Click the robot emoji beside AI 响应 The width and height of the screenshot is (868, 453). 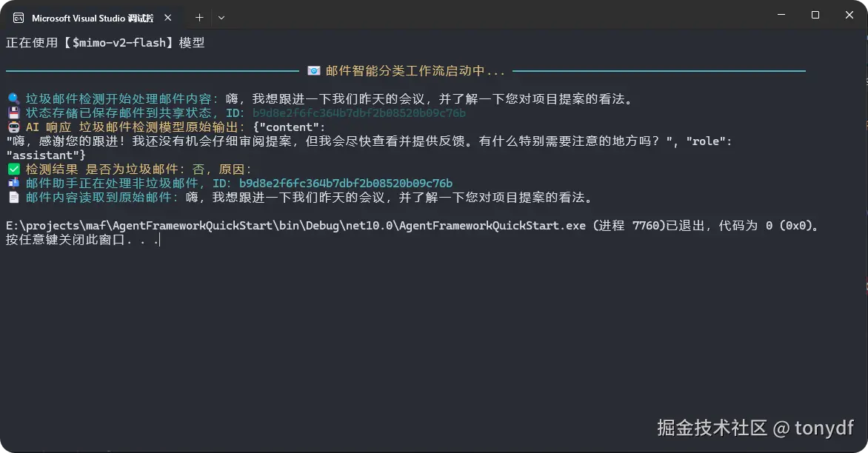pos(13,127)
